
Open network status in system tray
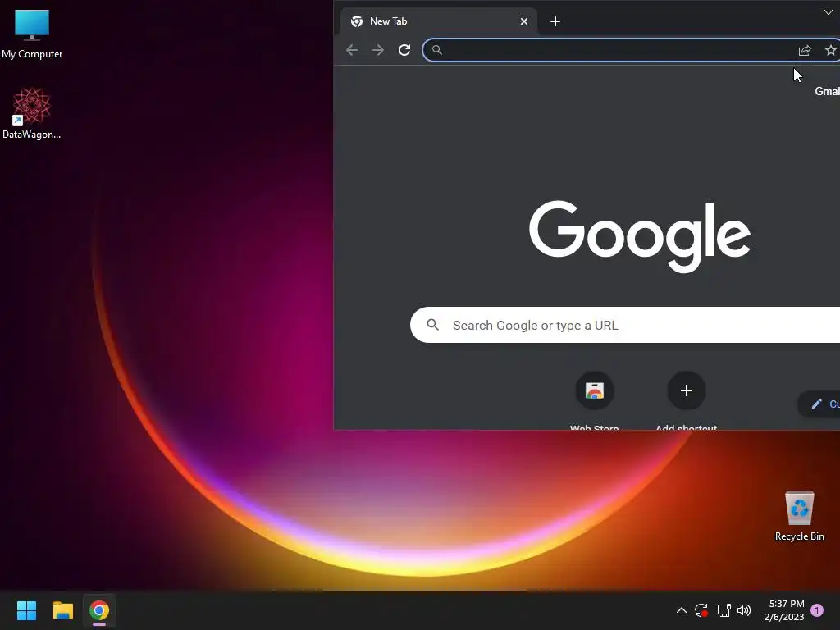[x=724, y=610]
